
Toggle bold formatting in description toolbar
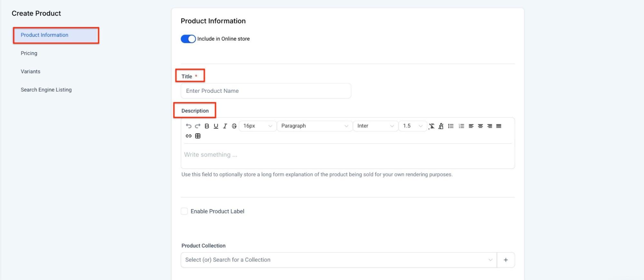207,126
